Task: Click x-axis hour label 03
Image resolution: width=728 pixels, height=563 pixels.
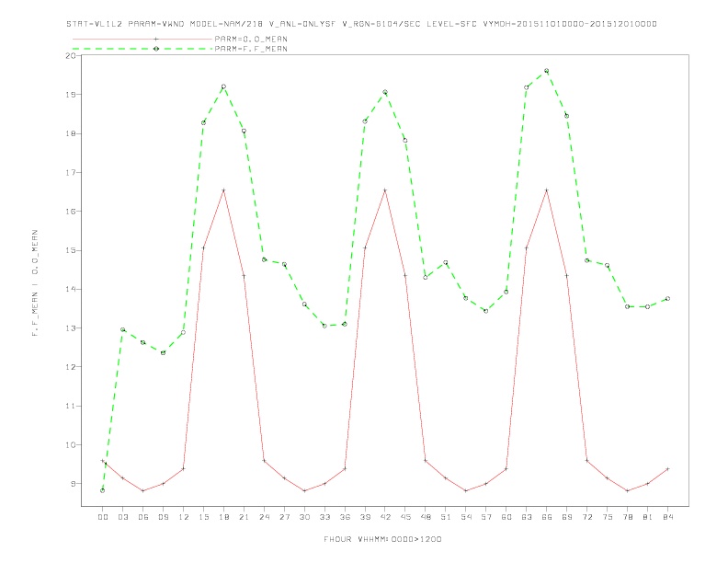Action: click(122, 517)
